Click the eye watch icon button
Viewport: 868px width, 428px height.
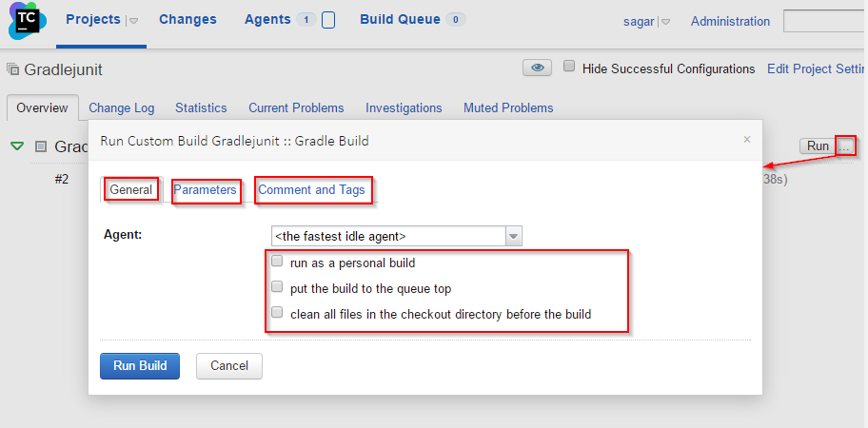[x=537, y=68]
